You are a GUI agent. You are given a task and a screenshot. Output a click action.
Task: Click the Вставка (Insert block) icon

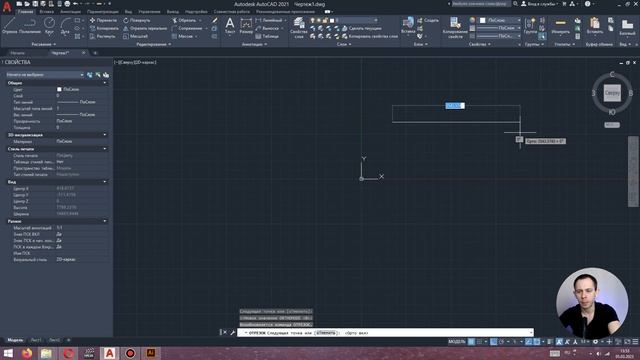[408, 25]
